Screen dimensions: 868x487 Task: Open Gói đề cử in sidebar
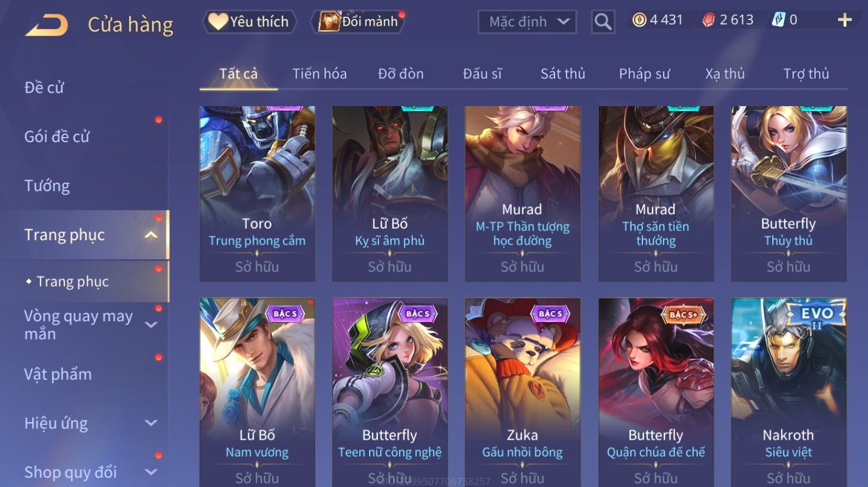[x=57, y=137]
